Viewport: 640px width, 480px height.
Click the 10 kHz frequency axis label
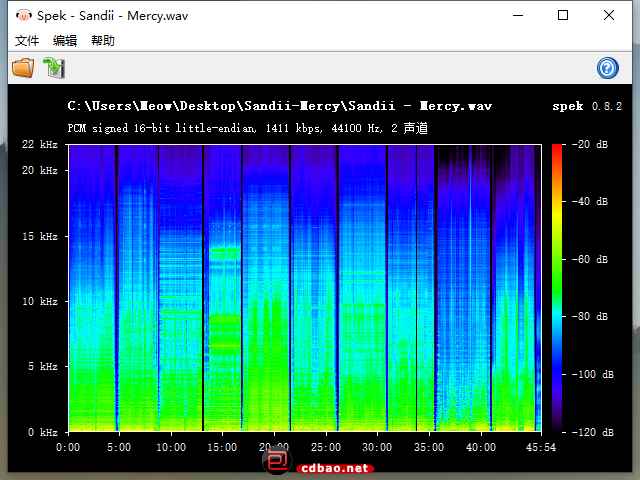(40, 301)
